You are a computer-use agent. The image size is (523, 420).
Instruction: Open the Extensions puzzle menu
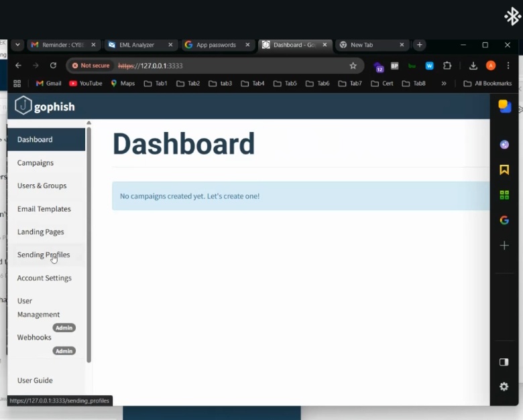click(447, 66)
